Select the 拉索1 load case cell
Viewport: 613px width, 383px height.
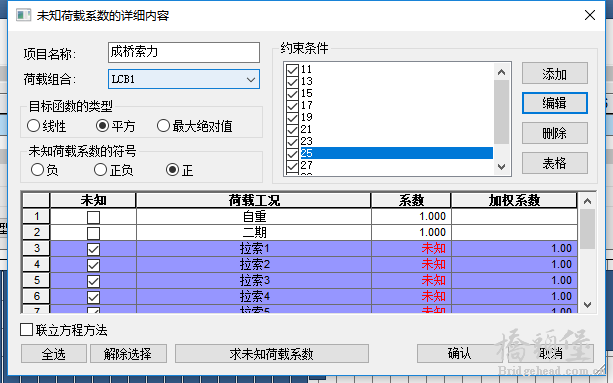(x=254, y=249)
